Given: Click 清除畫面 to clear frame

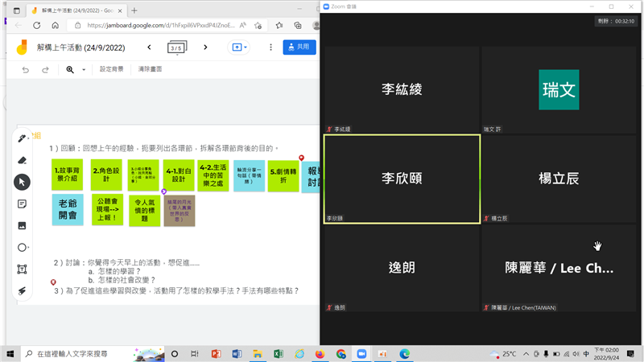Looking at the screenshot, I should click(150, 70).
